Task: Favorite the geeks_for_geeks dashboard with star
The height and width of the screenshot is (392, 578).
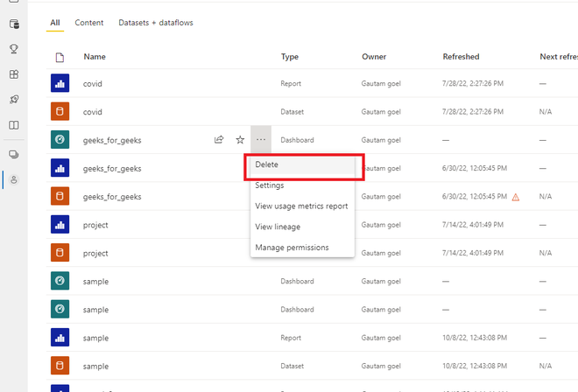Action: click(x=240, y=140)
